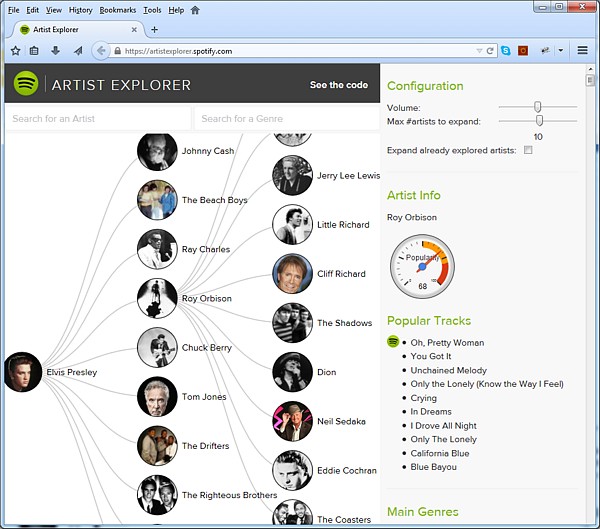Bookmark this page with the star icon
Image resolution: width=600 pixels, height=529 pixels.
tap(15, 51)
